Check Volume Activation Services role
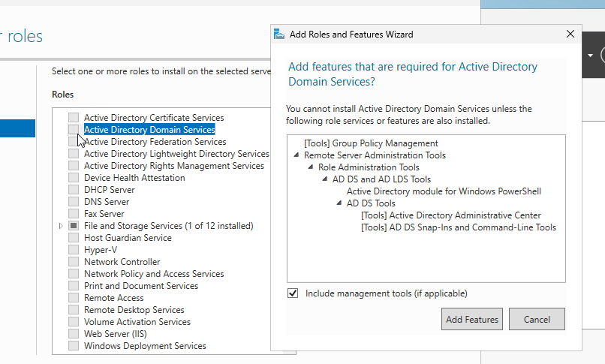Screen dimensions: 605x364 (74, 321)
